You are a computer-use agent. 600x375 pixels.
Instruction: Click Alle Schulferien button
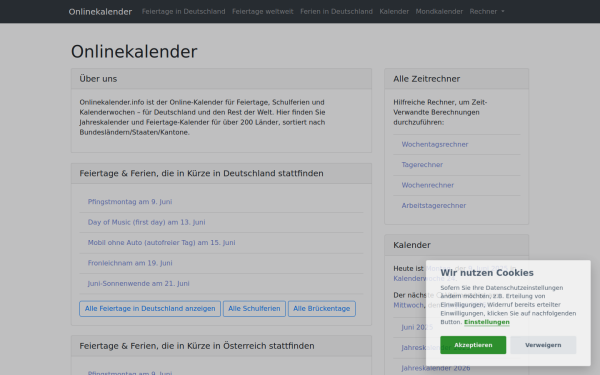(x=254, y=309)
